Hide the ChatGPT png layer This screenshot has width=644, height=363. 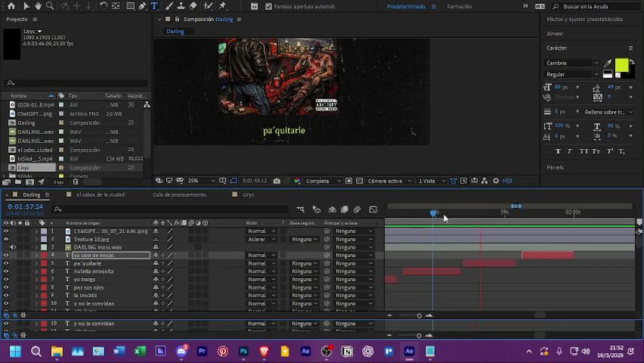pyautogui.click(x=6, y=231)
